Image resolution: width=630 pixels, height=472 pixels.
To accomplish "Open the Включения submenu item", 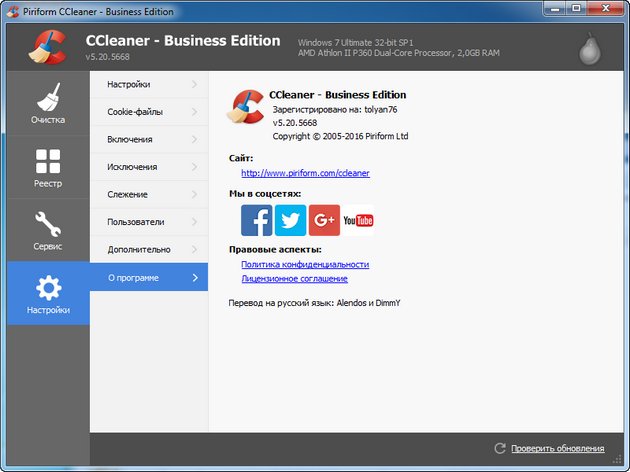I will tap(149, 139).
